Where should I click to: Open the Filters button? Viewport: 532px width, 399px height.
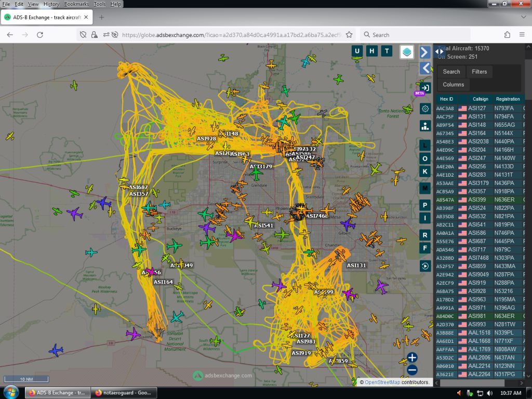(479, 72)
